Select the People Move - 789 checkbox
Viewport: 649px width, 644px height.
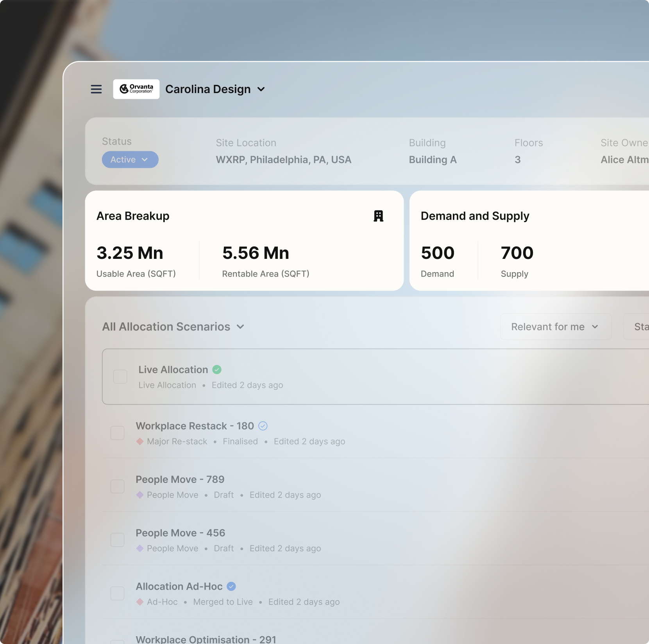[x=117, y=486]
